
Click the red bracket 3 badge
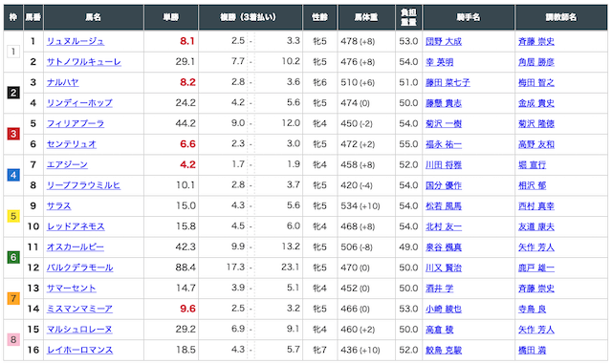[x=13, y=134]
